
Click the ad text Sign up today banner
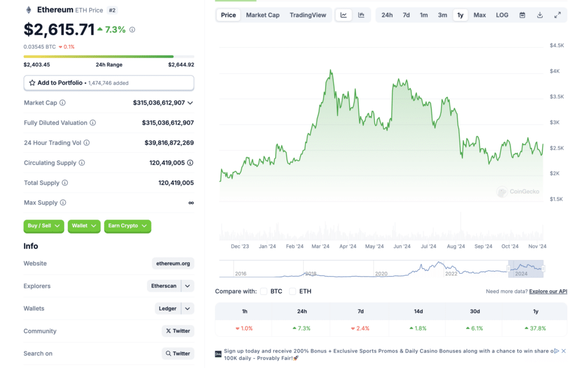(388, 354)
